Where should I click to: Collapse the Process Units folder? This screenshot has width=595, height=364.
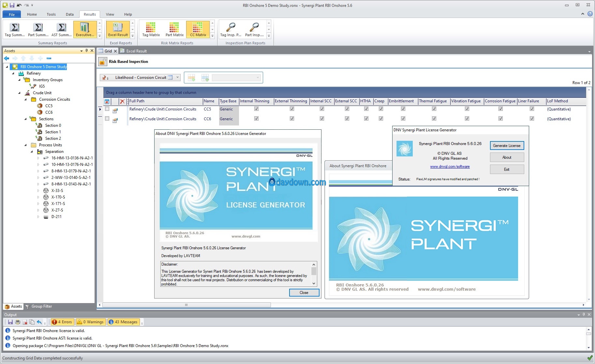[x=25, y=145]
